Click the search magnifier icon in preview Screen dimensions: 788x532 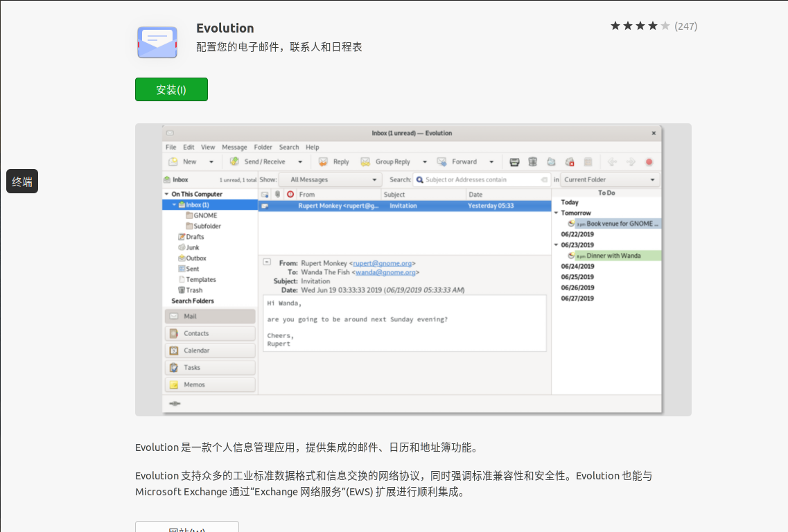[419, 180]
